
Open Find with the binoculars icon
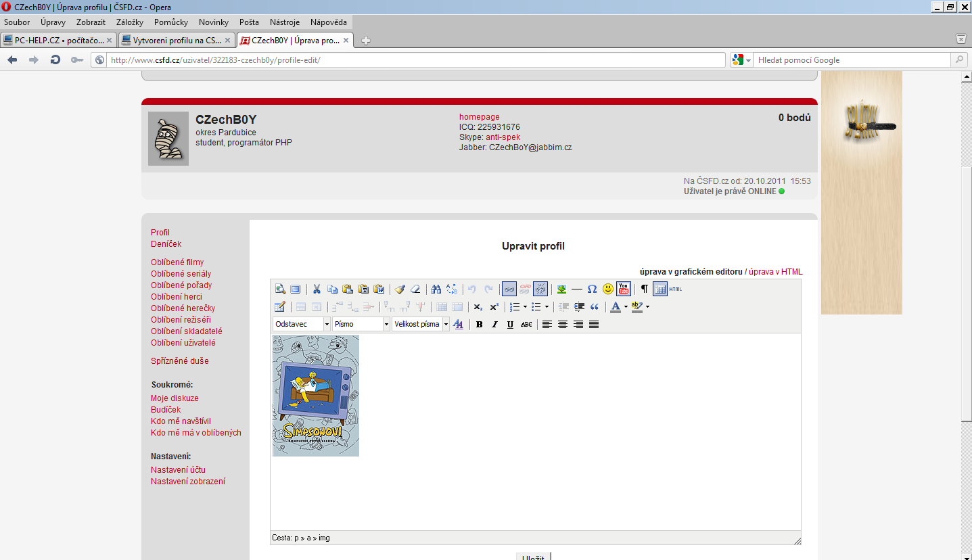pos(437,289)
